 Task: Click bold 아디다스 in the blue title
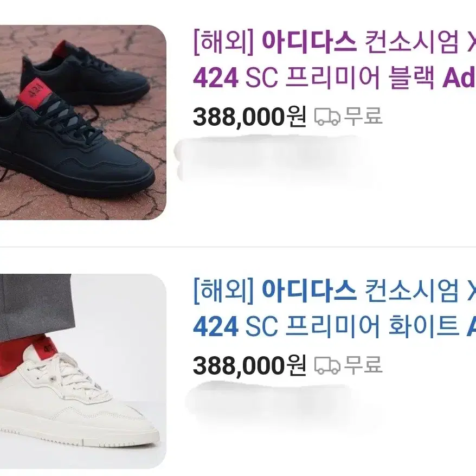(x=309, y=291)
